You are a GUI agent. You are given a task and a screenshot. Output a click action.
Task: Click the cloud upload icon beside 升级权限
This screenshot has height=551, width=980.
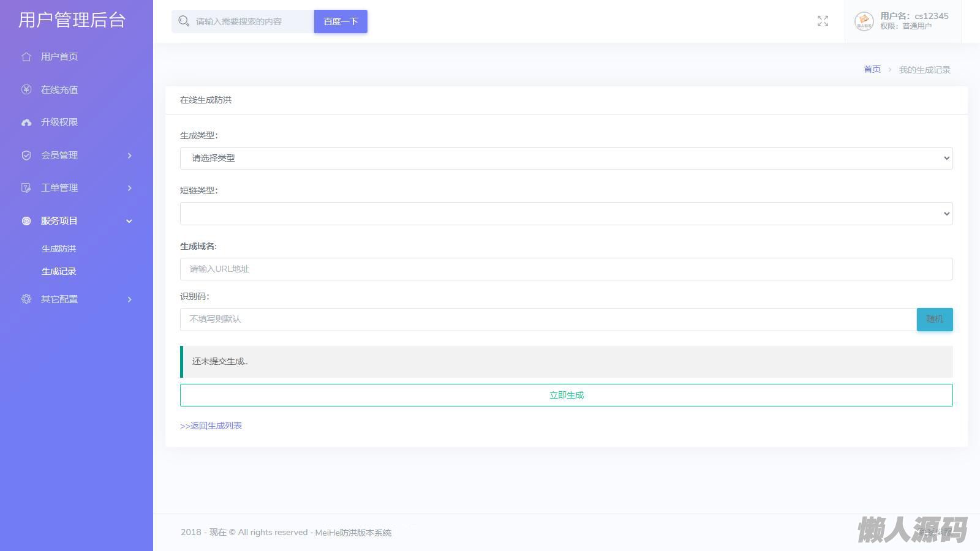click(x=26, y=122)
